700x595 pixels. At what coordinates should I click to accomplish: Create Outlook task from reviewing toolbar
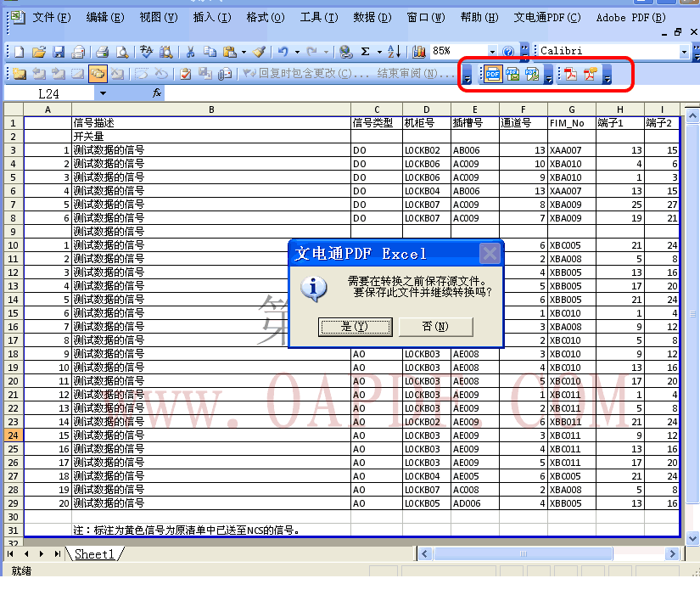[185, 74]
